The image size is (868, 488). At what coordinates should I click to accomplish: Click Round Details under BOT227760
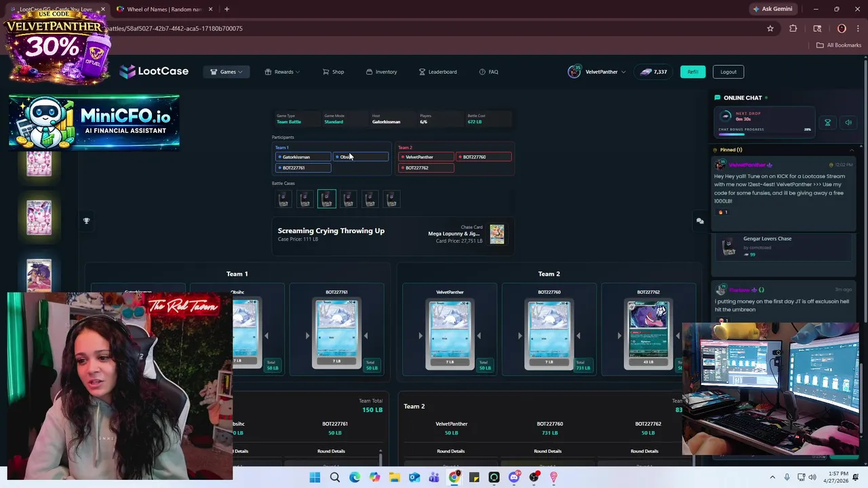point(548,451)
